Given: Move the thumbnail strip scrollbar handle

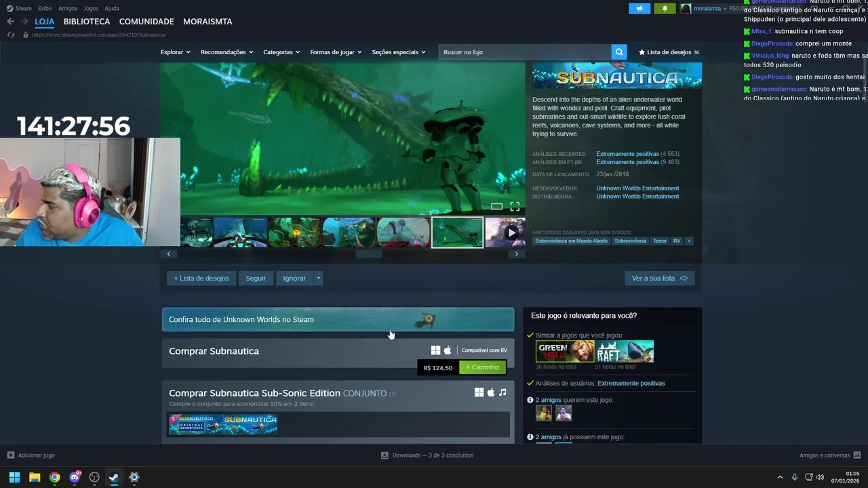Looking at the screenshot, I should point(368,253).
